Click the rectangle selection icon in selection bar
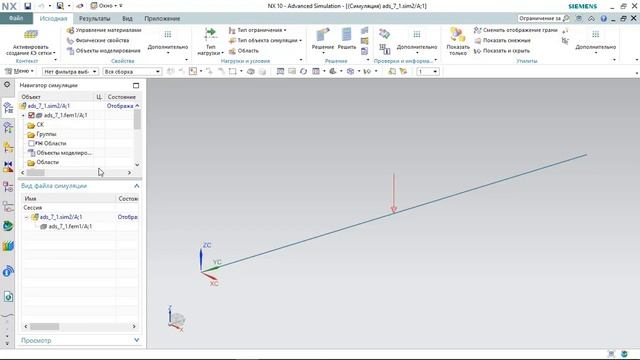 (232, 71)
